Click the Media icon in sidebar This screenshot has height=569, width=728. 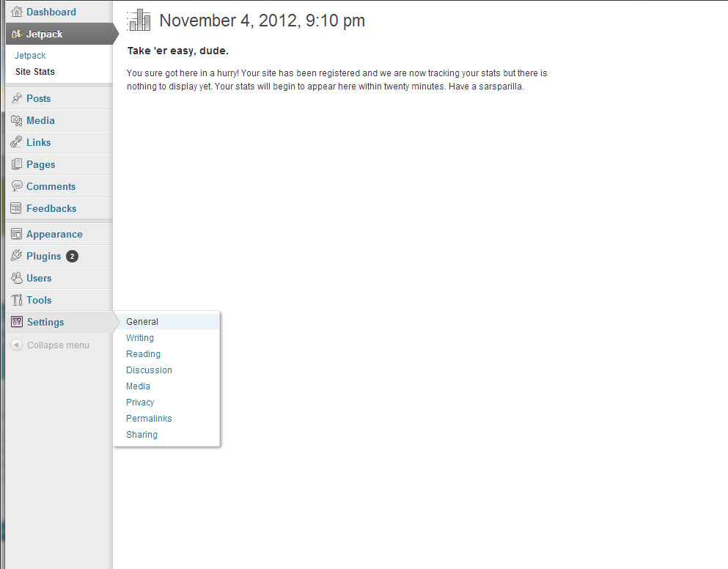[x=16, y=120]
